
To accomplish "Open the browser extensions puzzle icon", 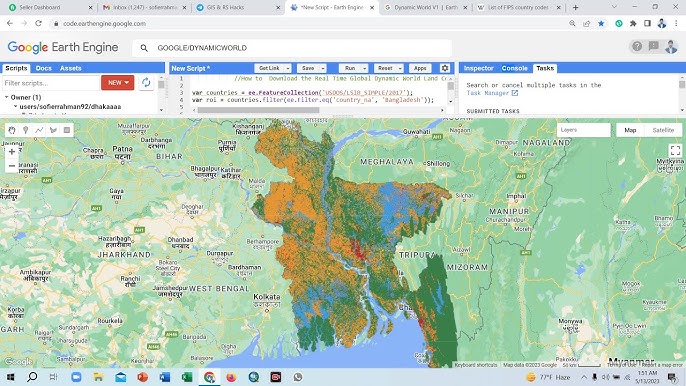I will point(633,24).
